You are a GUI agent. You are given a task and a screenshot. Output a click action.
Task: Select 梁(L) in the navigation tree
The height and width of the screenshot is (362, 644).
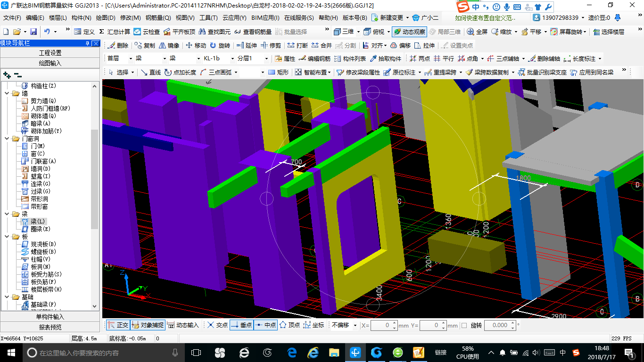38,222
